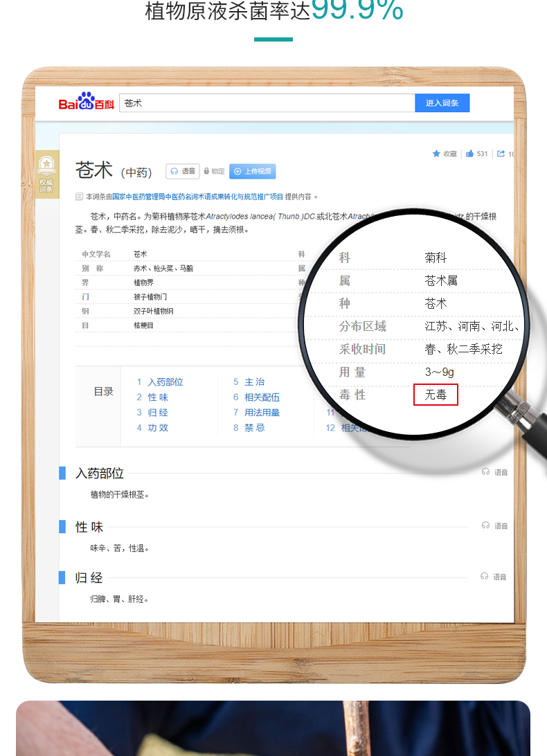This screenshot has width=547, height=756.
Task: Click the 赤术、枪头菜、马蓟 alias text
Action: click(x=163, y=269)
